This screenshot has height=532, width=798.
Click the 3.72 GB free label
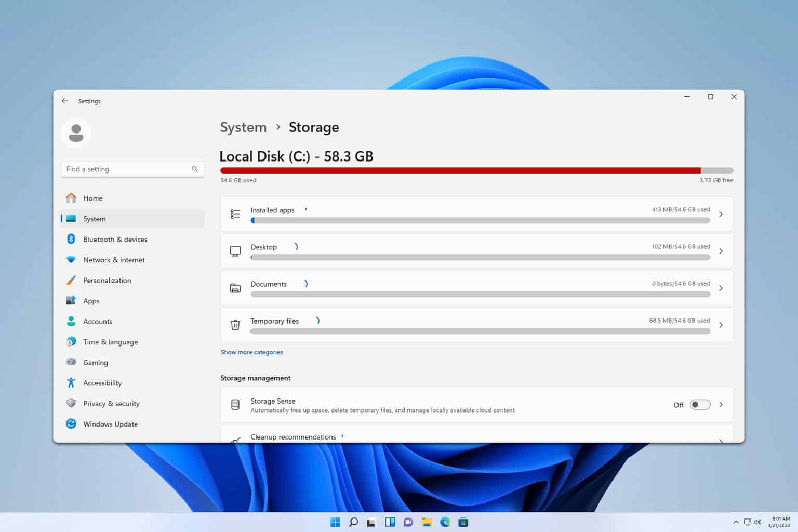coord(716,180)
